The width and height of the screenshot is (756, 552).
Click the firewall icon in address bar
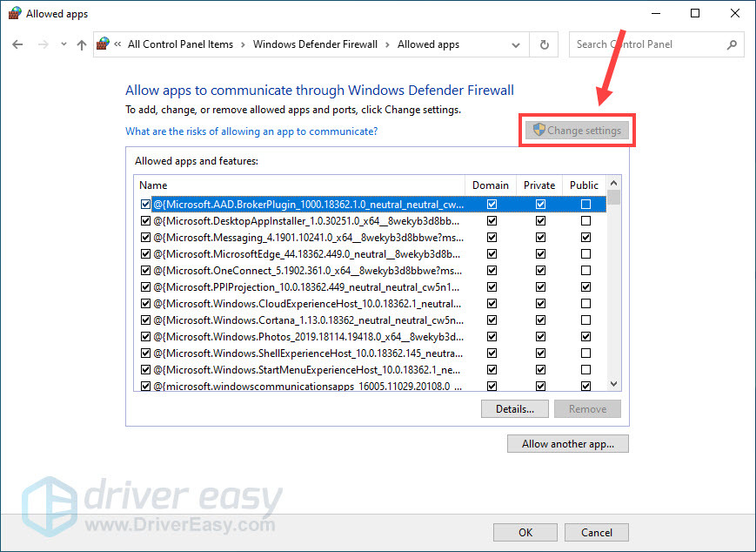coord(103,44)
